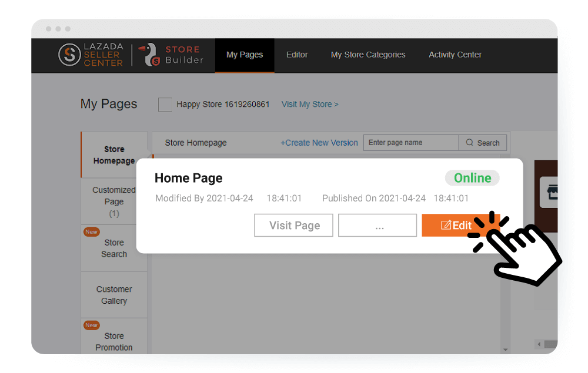Click +Create New Version
The width and height of the screenshot is (588, 373).
pyautogui.click(x=319, y=143)
